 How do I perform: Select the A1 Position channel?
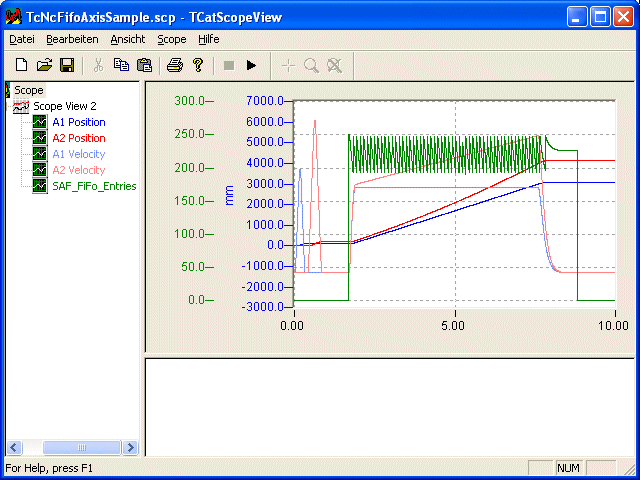pyautogui.click(x=79, y=122)
